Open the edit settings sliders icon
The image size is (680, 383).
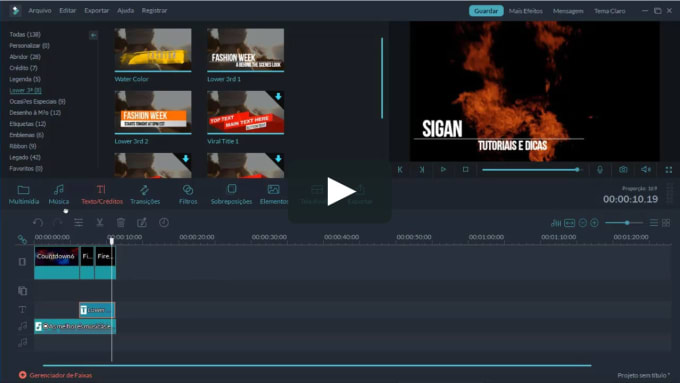pos(78,223)
